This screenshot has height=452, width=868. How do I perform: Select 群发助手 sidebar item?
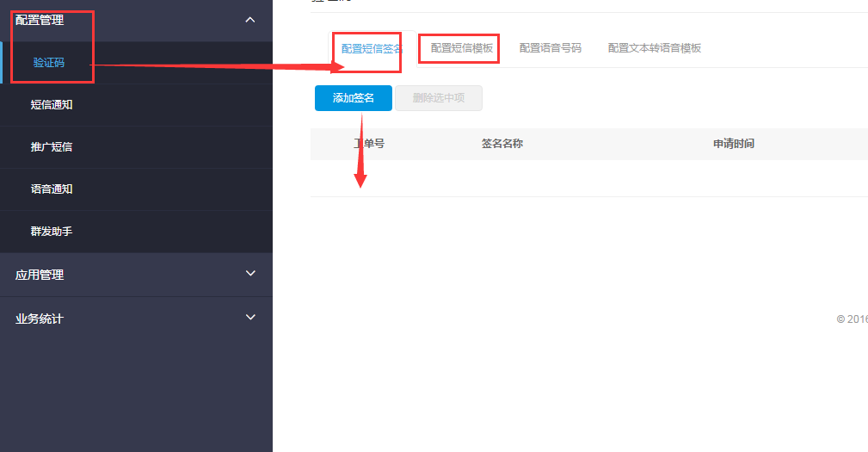(x=52, y=232)
